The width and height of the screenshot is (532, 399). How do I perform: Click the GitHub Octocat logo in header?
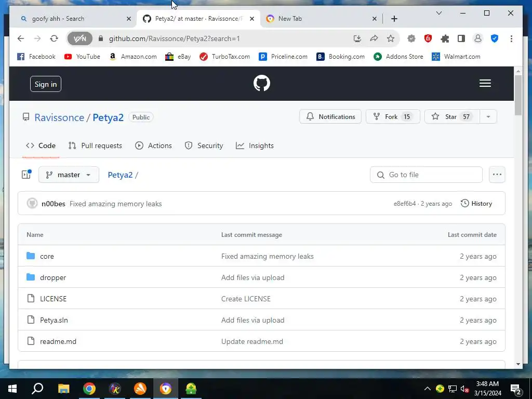point(262,83)
